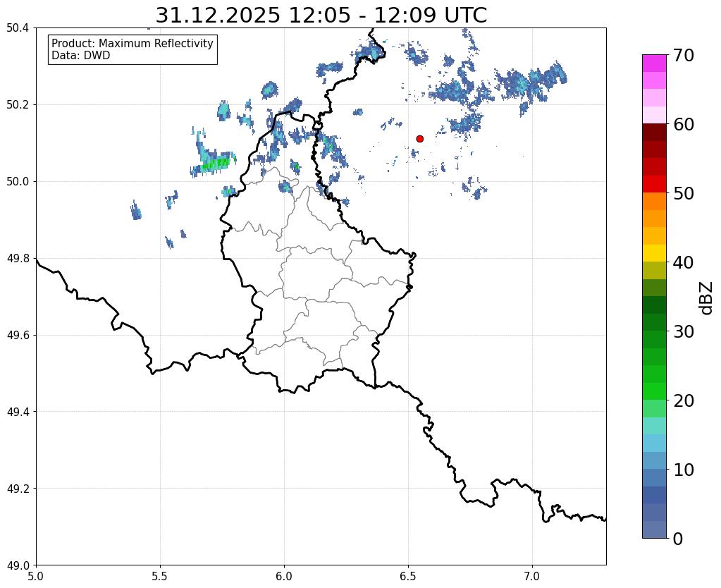Click the red station marker dot
Viewport: 721px width, 588px height.
point(419,138)
